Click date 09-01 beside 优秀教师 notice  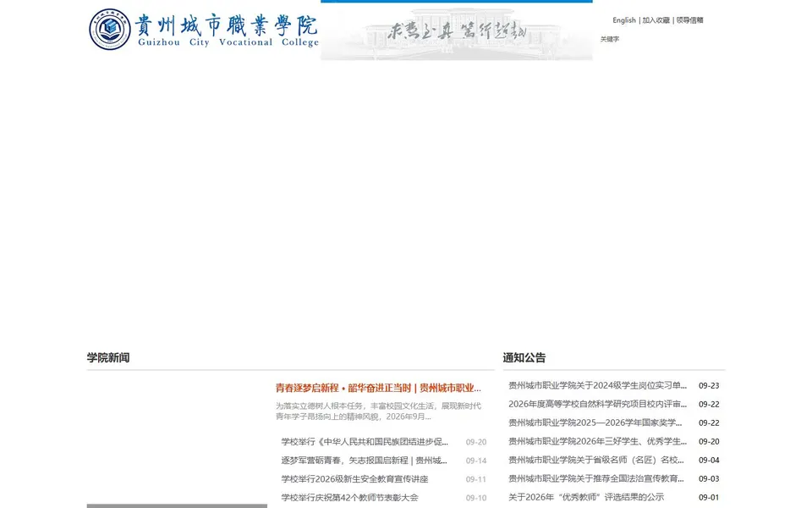pos(709,498)
